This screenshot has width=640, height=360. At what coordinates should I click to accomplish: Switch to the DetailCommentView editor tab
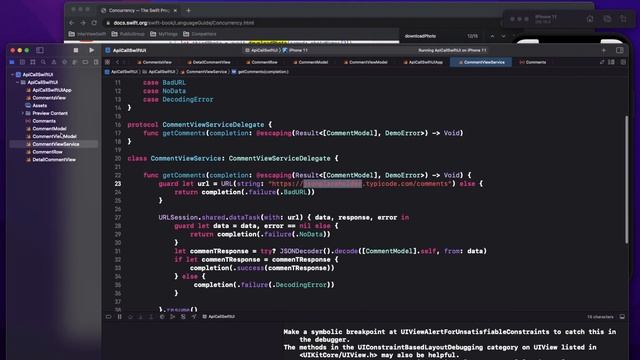click(x=209, y=62)
